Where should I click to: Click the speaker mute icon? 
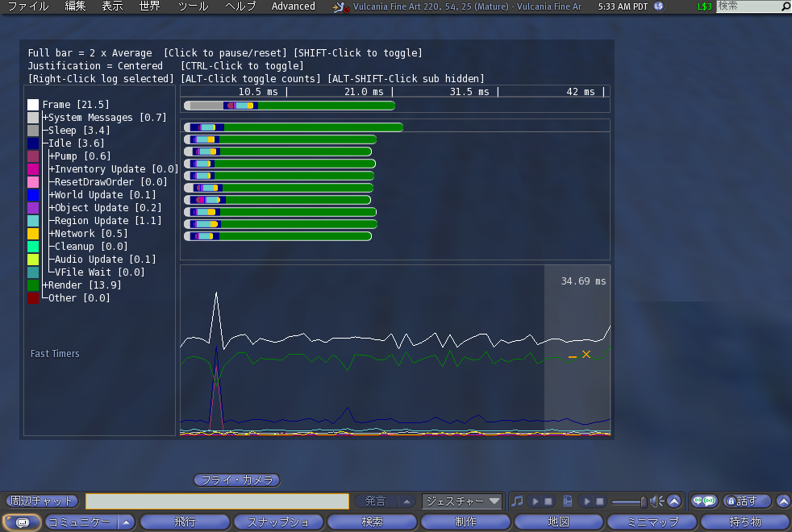(657, 501)
